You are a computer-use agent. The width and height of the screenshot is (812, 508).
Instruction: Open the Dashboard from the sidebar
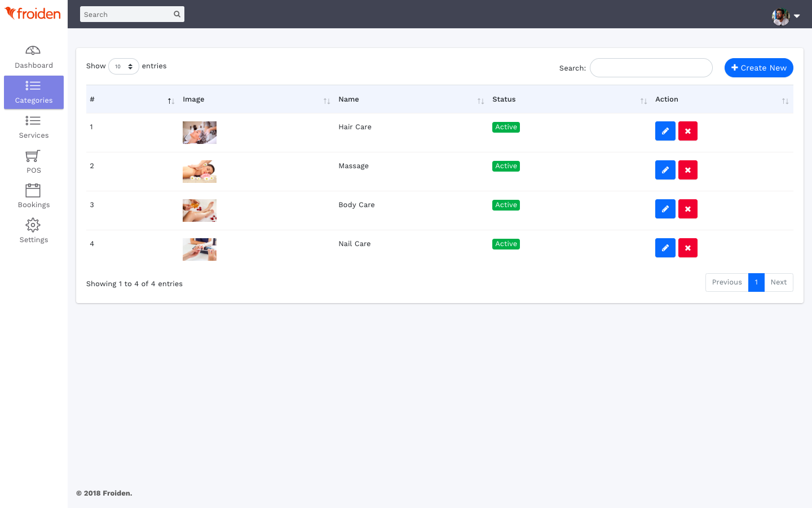click(x=34, y=58)
